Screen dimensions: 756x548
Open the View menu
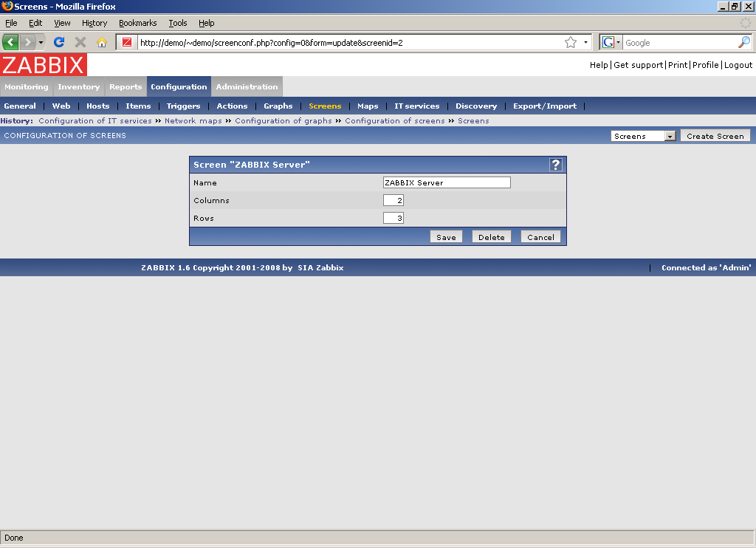pos(62,23)
